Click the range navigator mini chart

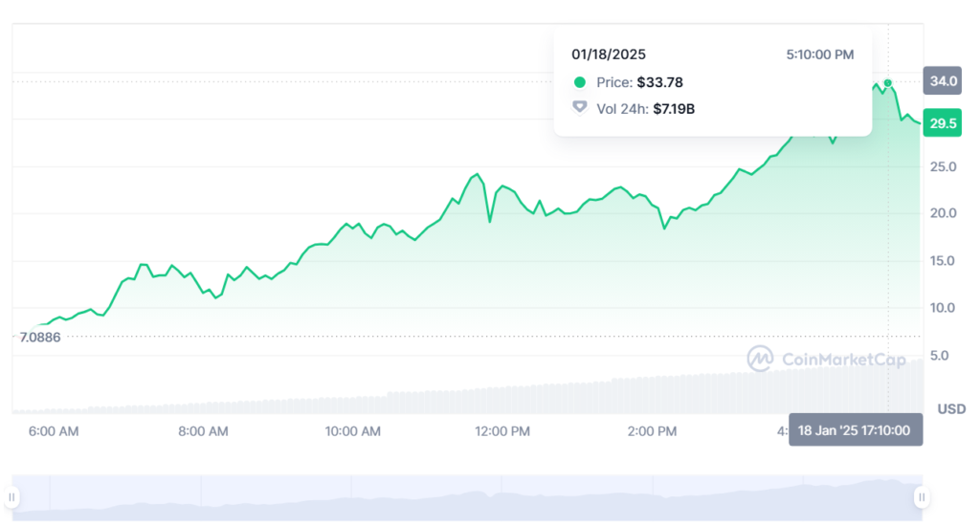coord(467,498)
